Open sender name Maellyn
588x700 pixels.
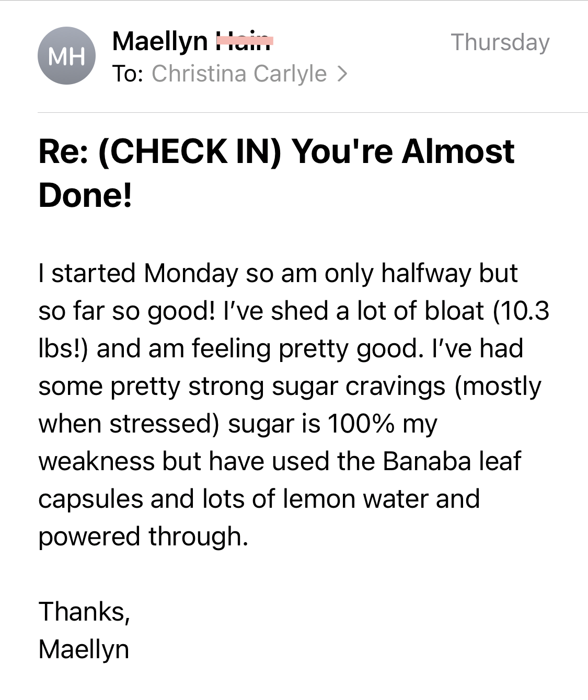[x=160, y=41]
